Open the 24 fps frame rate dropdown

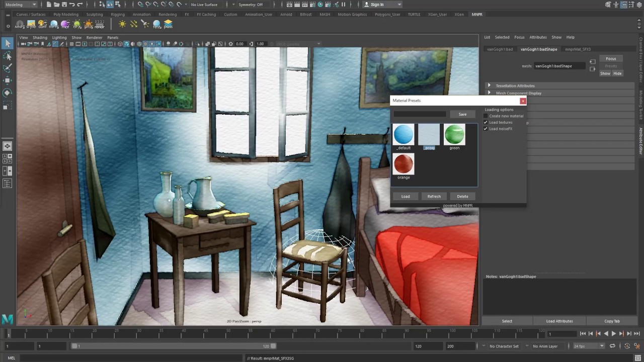click(589, 346)
